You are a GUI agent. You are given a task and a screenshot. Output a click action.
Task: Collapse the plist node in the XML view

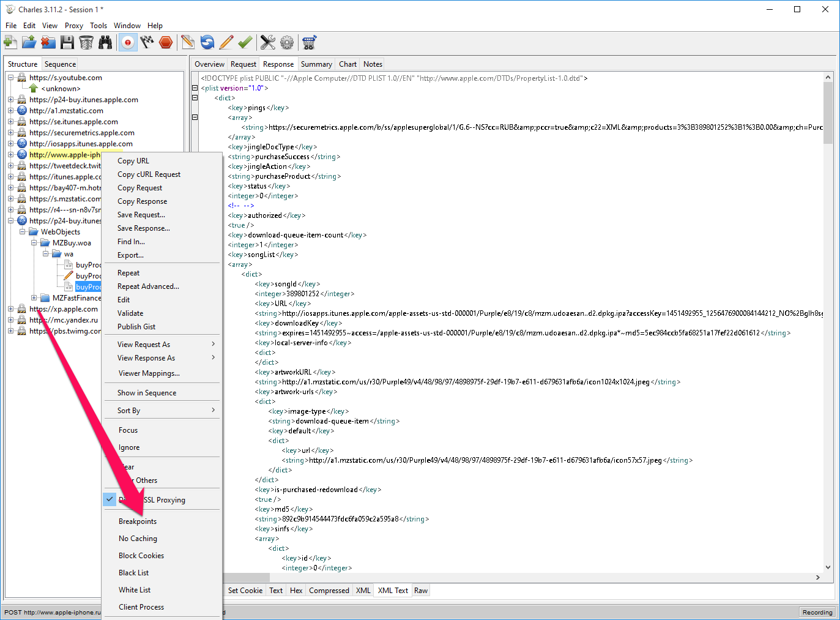pyautogui.click(x=195, y=88)
